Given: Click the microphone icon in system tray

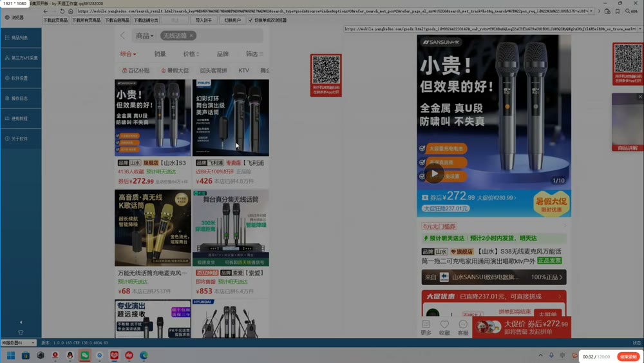Looking at the screenshot, I should [551, 356].
